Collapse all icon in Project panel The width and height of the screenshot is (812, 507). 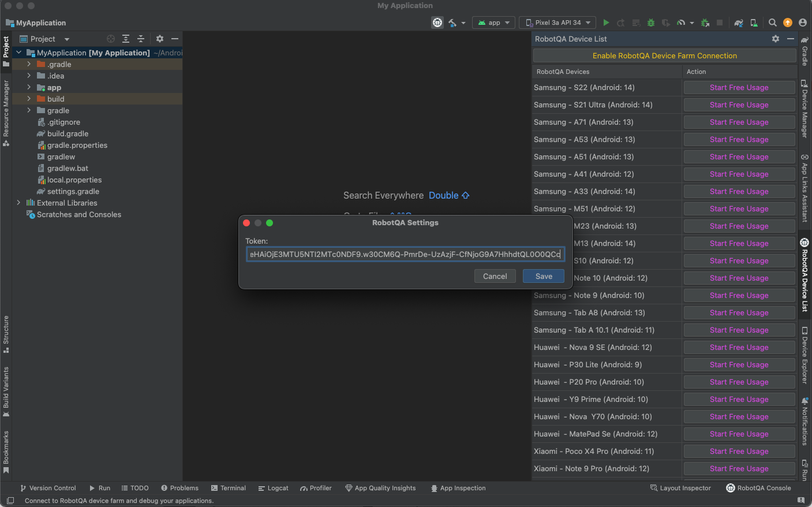pyautogui.click(x=141, y=39)
